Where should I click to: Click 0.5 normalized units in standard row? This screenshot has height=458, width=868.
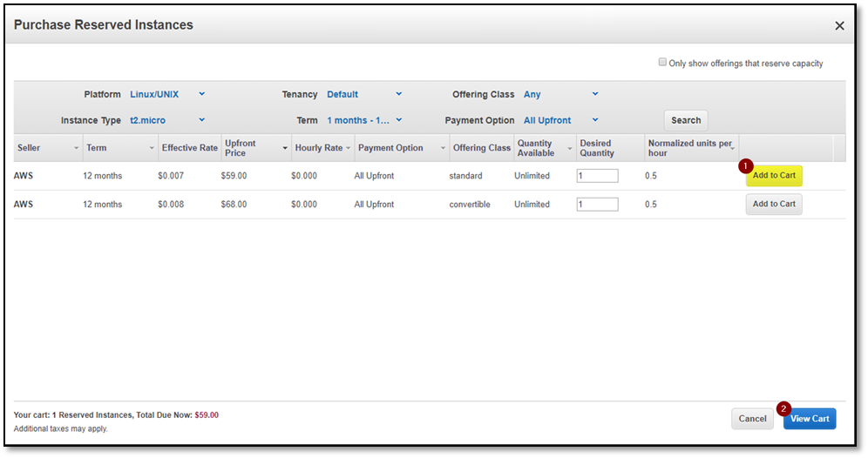[x=651, y=176]
